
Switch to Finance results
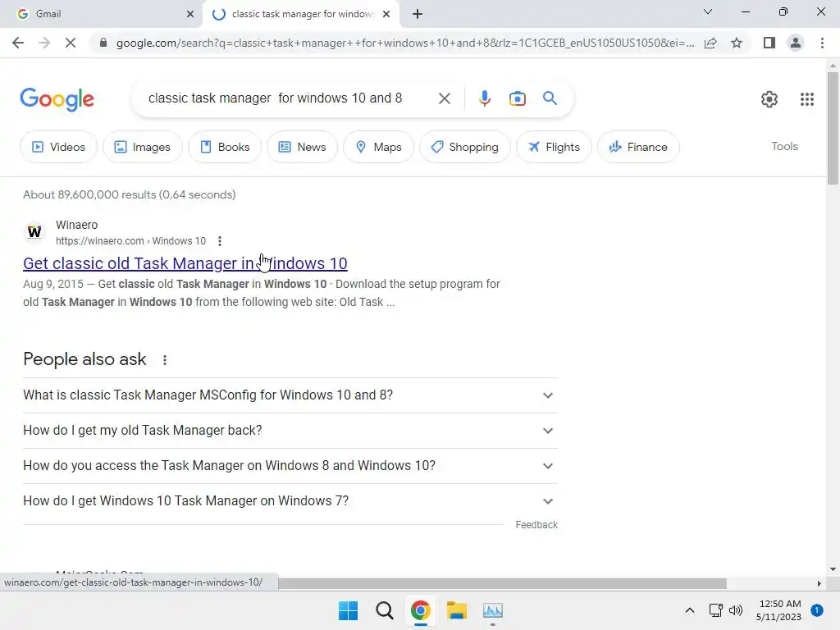click(x=638, y=147)
